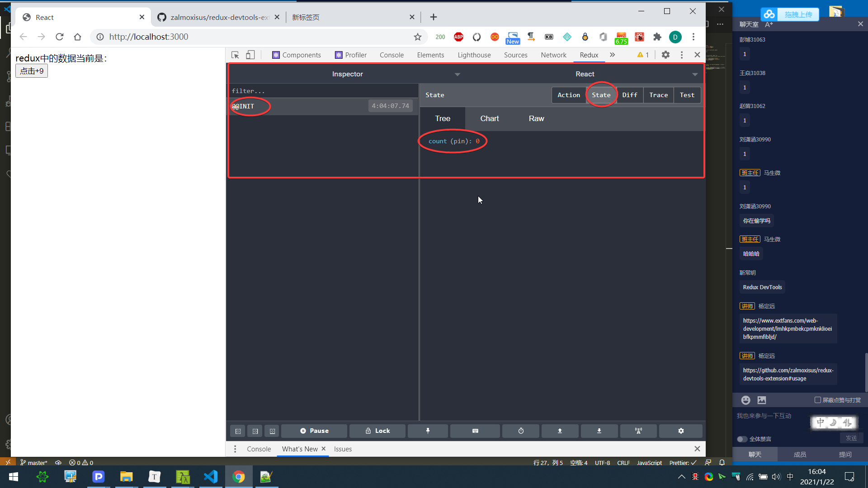Open the Components devtools tab
868x488 pixels.
click(297, 55)
